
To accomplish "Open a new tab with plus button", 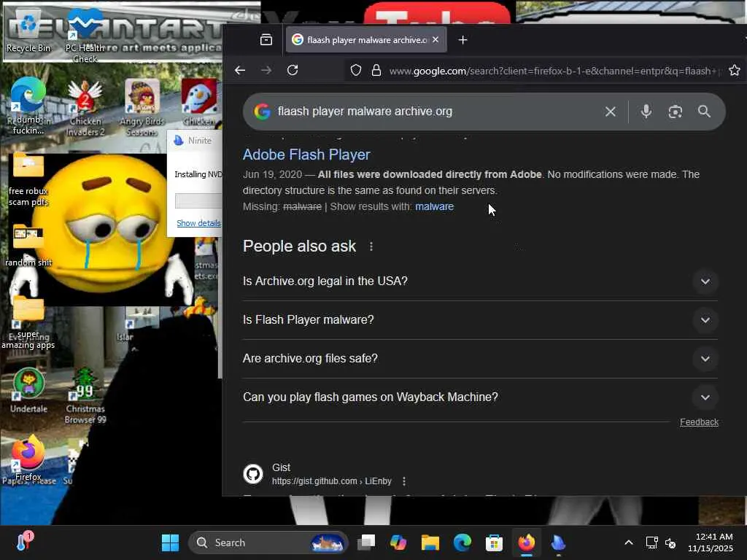I will coord(462,40).
